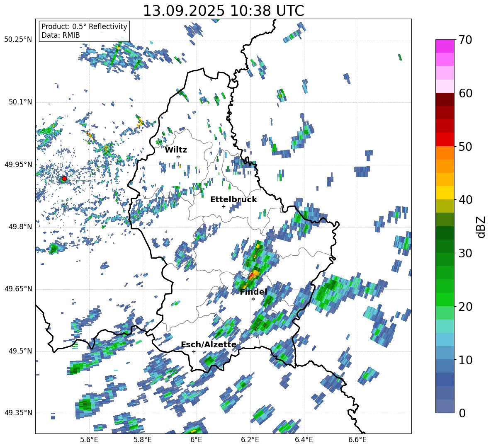Click the title 13.09.2025 10:38 UTC
This screenshot has width=491, height=448.
point(224,11)
